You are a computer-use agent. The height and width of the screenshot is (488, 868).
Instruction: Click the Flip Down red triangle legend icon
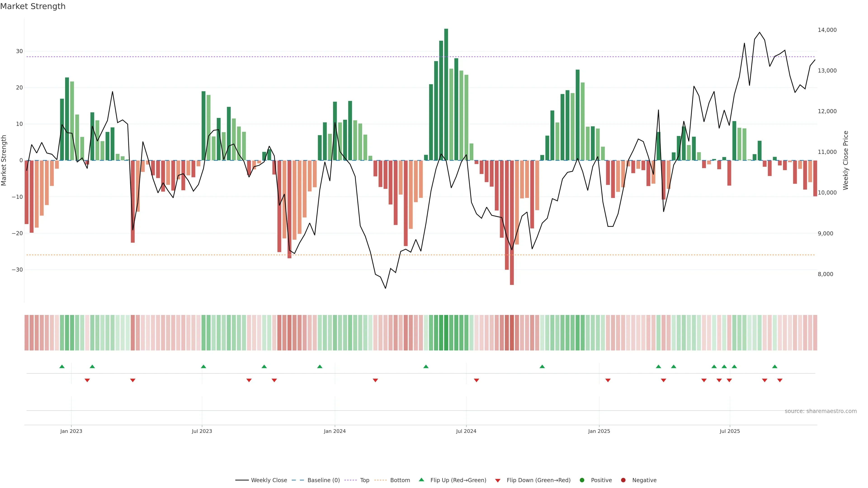(x=498, y=481)
